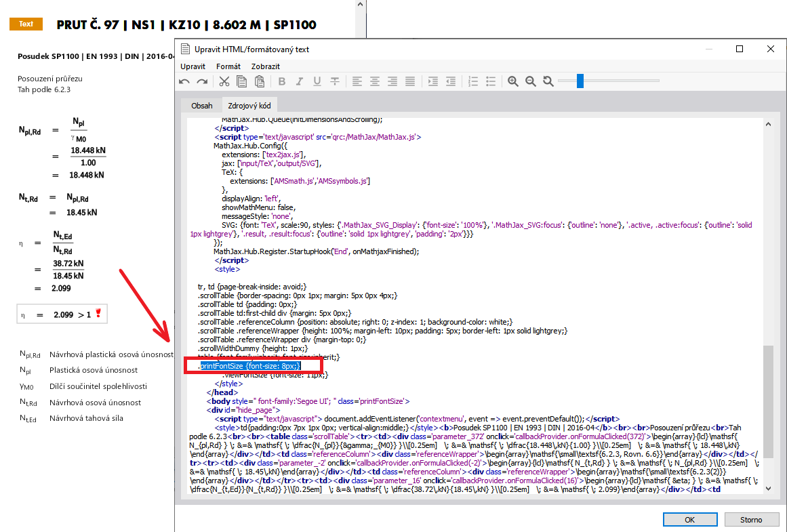The width and height of the screenshot is (787, 532).
Task: Decrease paragraph indent
Action: point(451,81)
